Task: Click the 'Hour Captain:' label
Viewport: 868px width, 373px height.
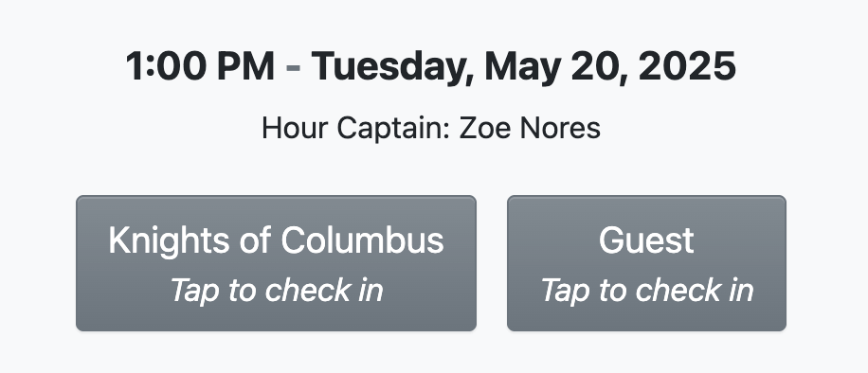Action: coord(359,129)
